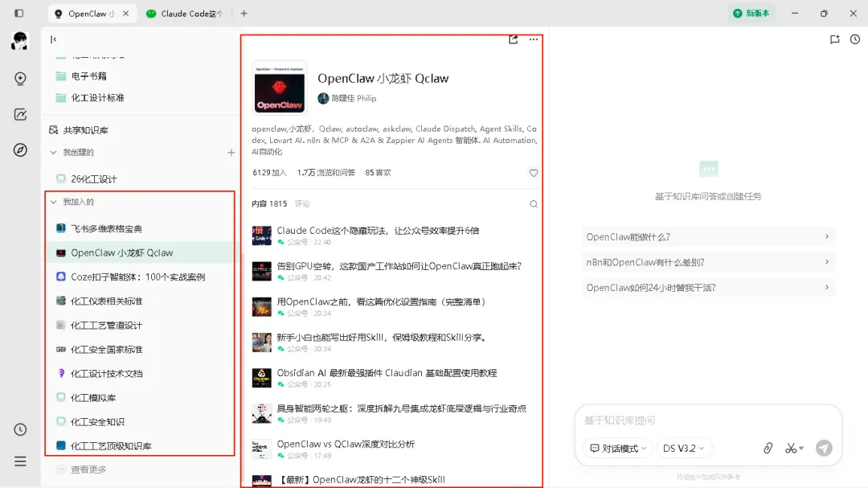This screenshot has height=488, width=868.
Task: Search the content list with the magnifier icon
Action: 534,204
